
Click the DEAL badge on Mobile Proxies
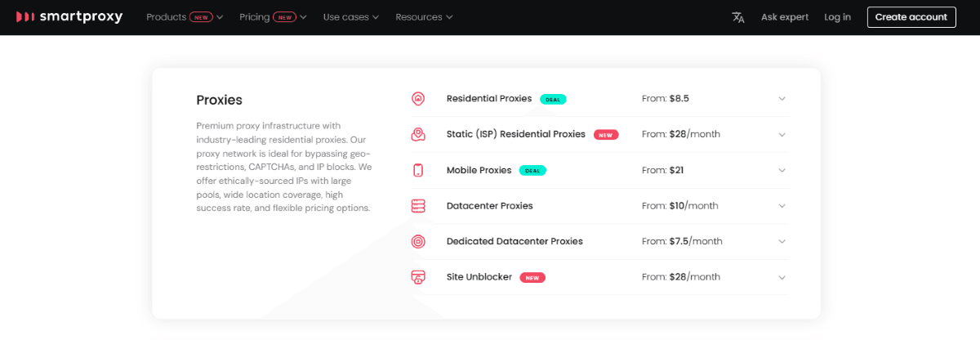[x=532, y=170]
